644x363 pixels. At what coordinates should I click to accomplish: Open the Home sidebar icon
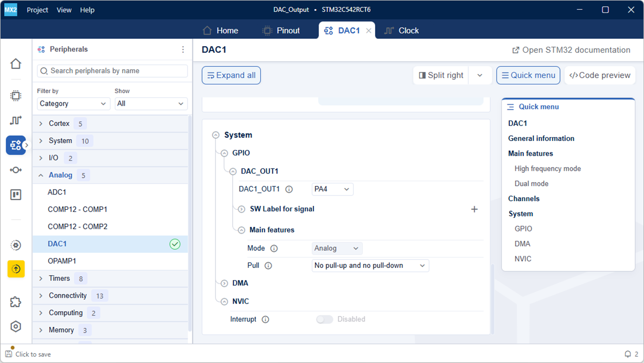click(16, 64)
